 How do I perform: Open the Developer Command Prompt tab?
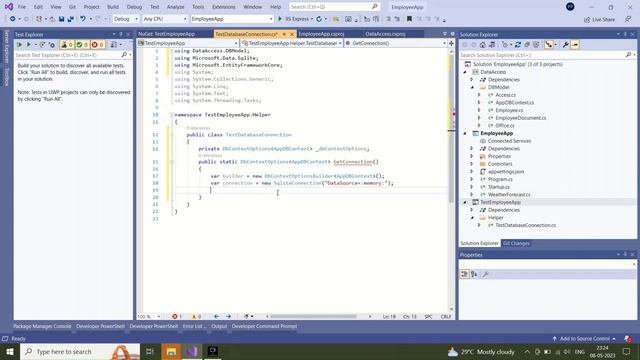tap(264, 326)
